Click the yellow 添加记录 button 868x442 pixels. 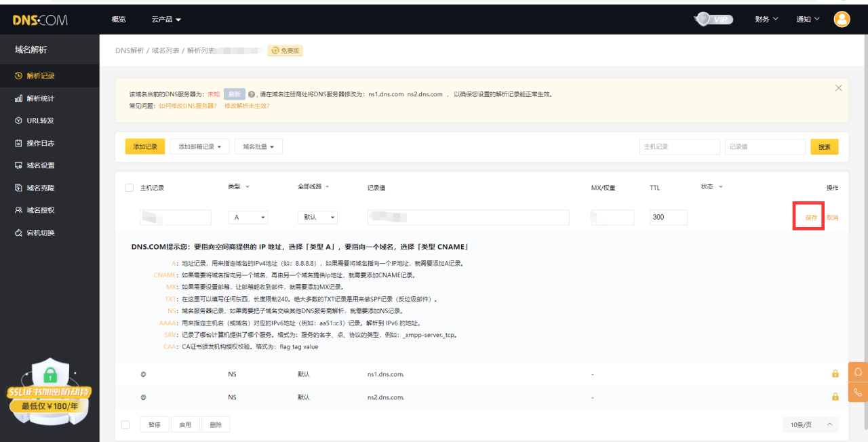click(x=144, y=146)
